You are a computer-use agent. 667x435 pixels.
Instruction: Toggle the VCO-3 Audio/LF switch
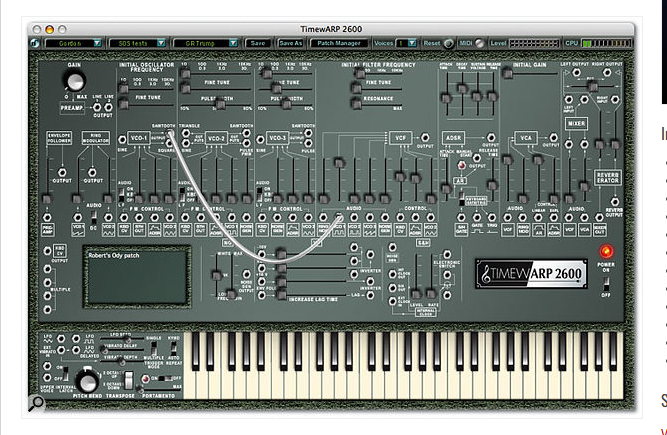(259, 195)
